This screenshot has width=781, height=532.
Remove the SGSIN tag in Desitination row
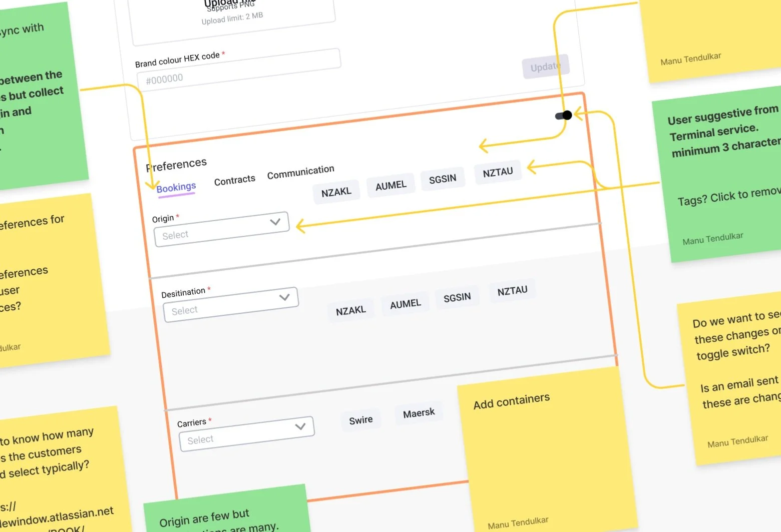[457, 297]
